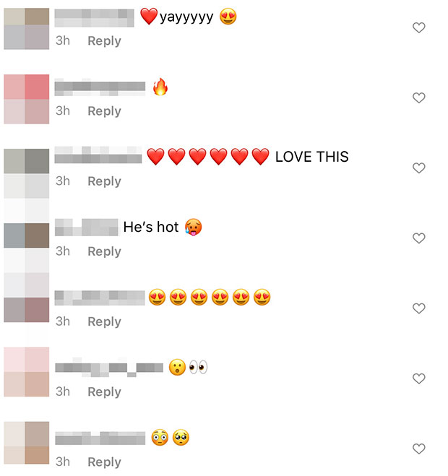This screenshot has height=476, width=448.
Task: Reply to the heart-eyes emoji comment
Action: tap(104, 321)
